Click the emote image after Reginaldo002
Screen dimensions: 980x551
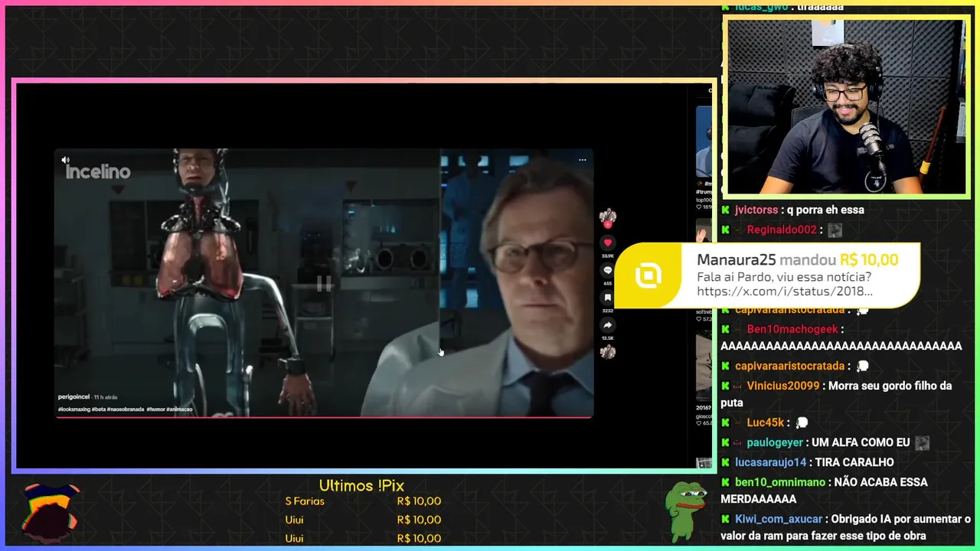tap(835, 230)
